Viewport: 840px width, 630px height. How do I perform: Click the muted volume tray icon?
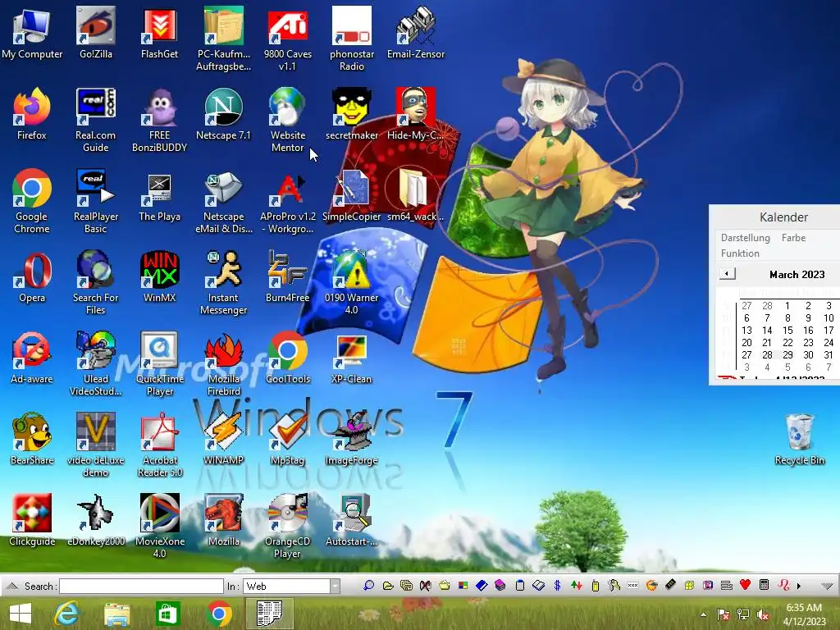[x=762, y=614]
